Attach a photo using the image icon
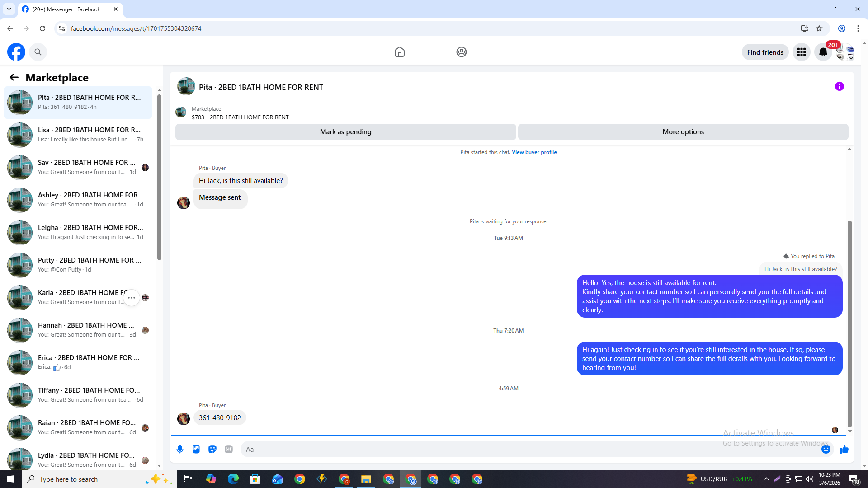Screen dimensions: 868x488 click(196, 449)
